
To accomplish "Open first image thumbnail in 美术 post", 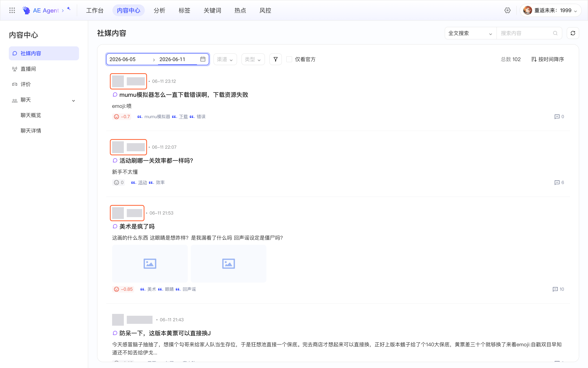I will (150, 264).
